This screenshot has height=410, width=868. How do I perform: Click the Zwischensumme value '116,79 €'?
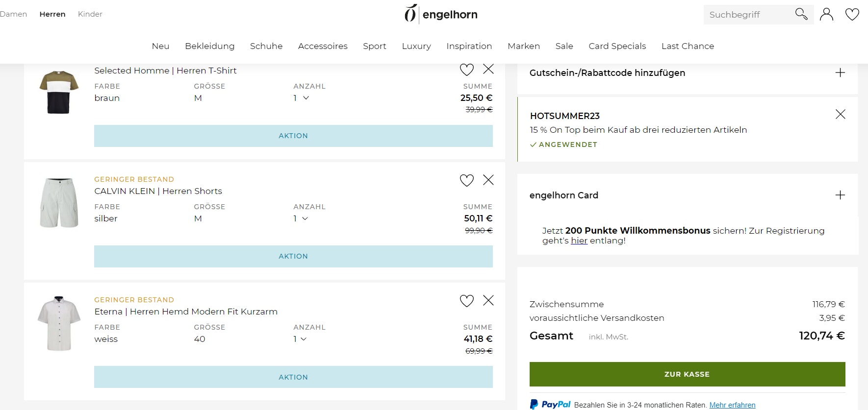829,304
